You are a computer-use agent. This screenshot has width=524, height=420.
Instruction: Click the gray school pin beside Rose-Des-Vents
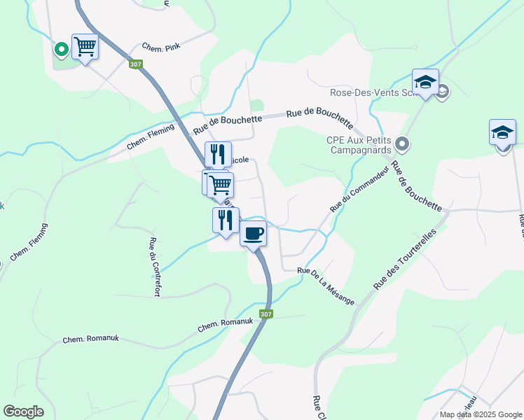click(443, 92)
